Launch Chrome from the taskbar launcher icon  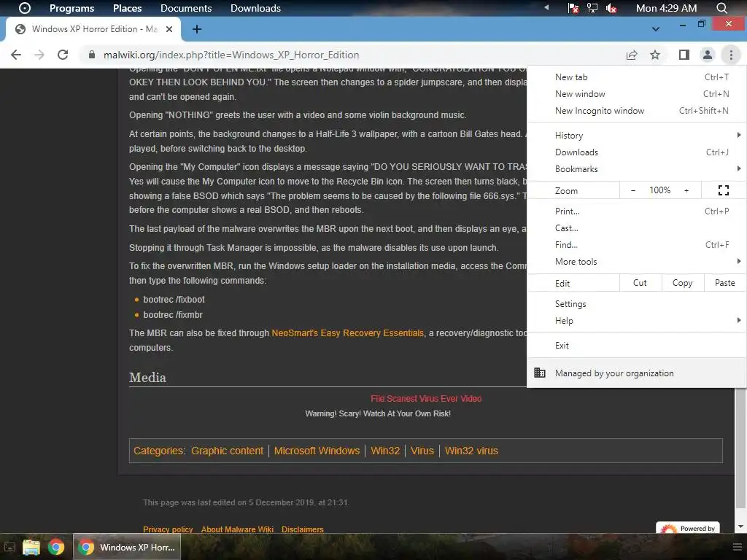pos(55,547)
